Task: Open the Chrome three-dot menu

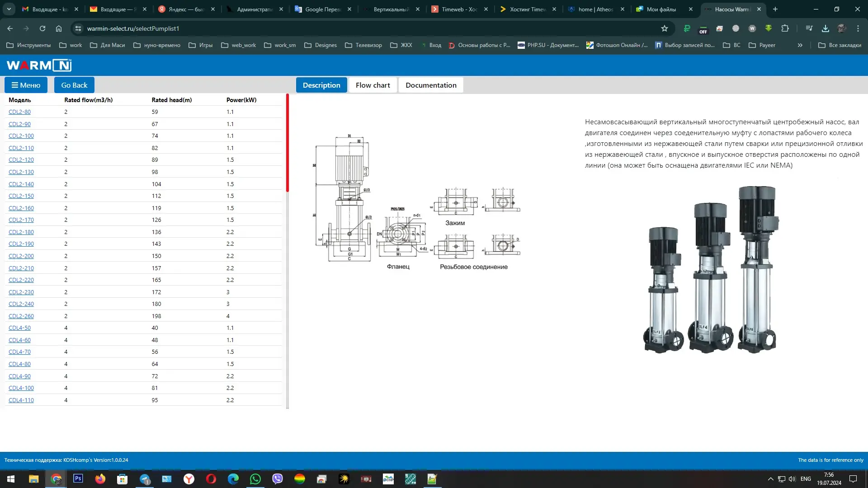Action: click(858, 28)
